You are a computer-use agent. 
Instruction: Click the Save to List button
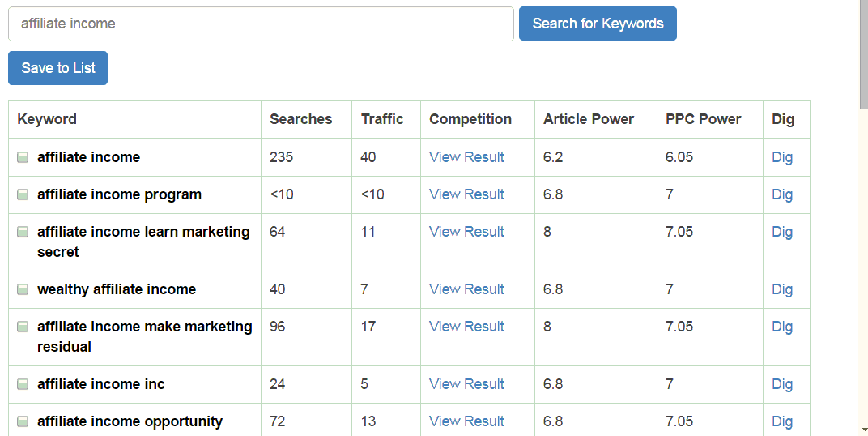point(57,67)
